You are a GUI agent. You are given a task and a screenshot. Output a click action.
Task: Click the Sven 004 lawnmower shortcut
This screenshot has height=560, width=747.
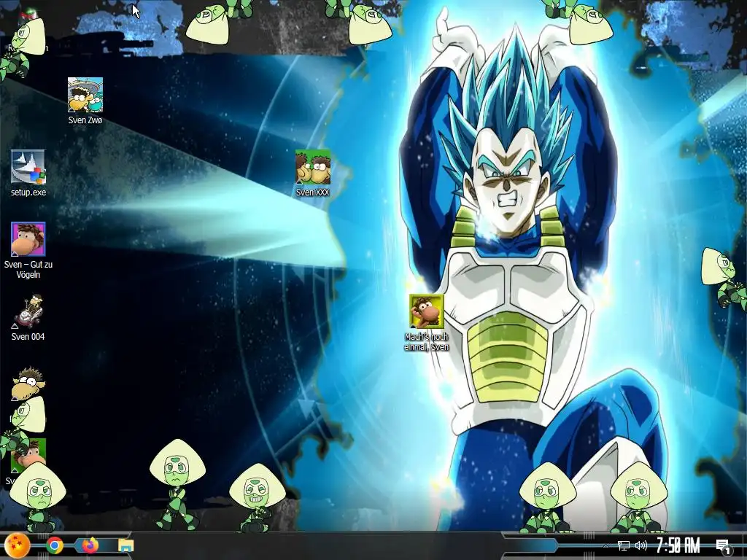click(x=28, y=311)
